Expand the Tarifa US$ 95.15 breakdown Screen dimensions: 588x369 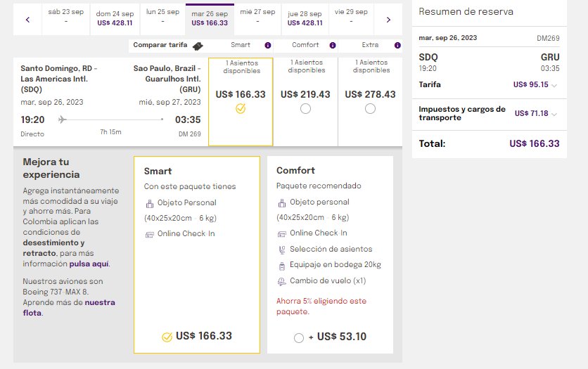[x=554, y=85]
